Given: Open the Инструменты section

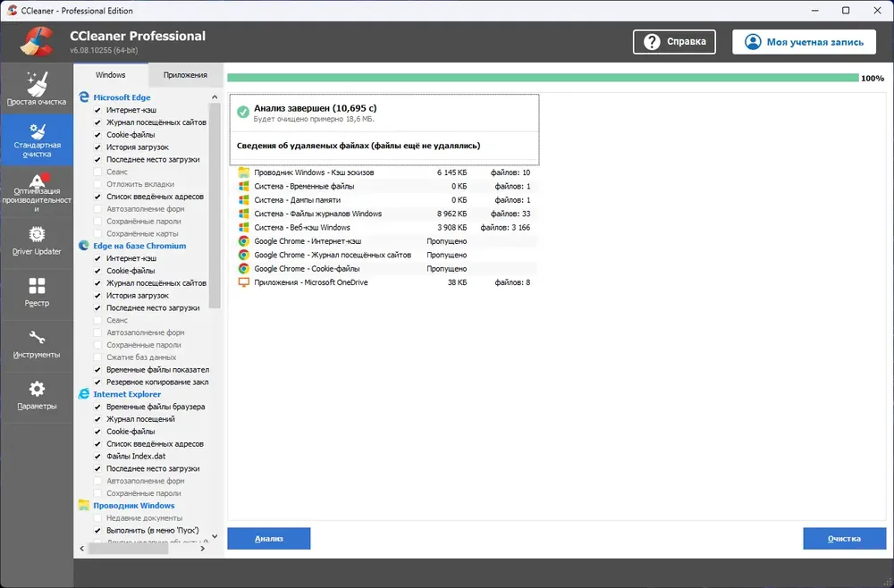Looking at the screenshot, I should click(37, 344).
